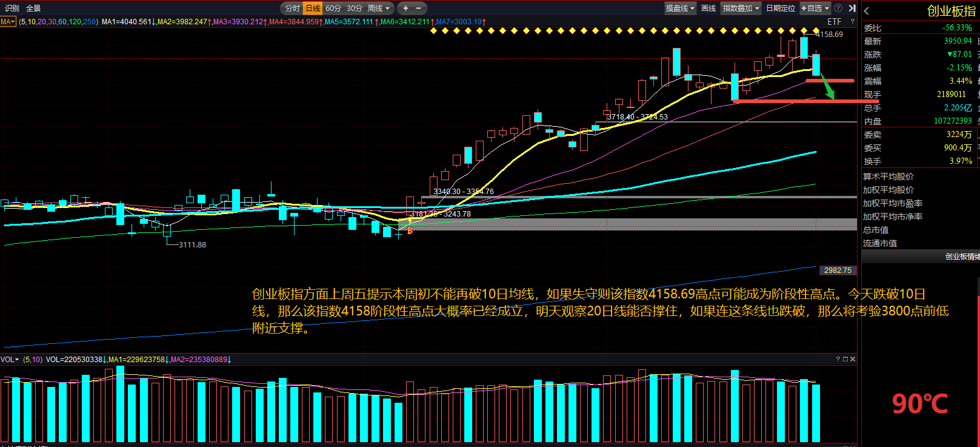
Task: Collapse side panel with arrow-bar icon
Action: click(852, 8)
